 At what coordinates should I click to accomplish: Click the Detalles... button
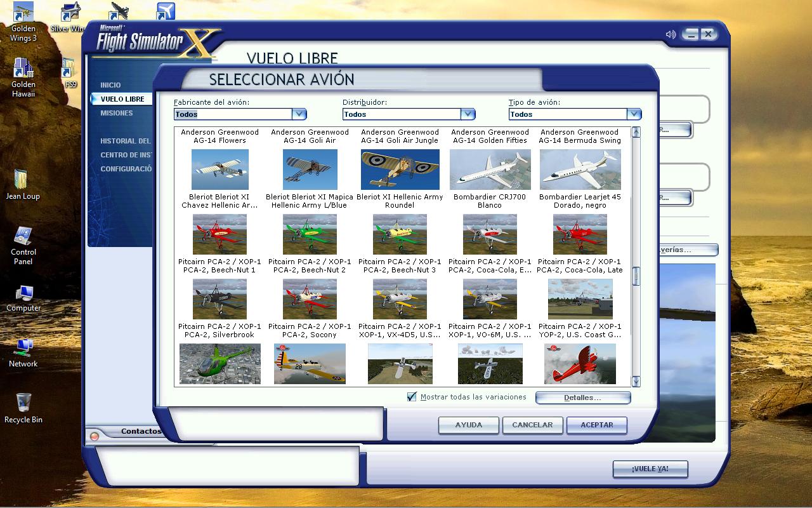[x=583, y=398]
